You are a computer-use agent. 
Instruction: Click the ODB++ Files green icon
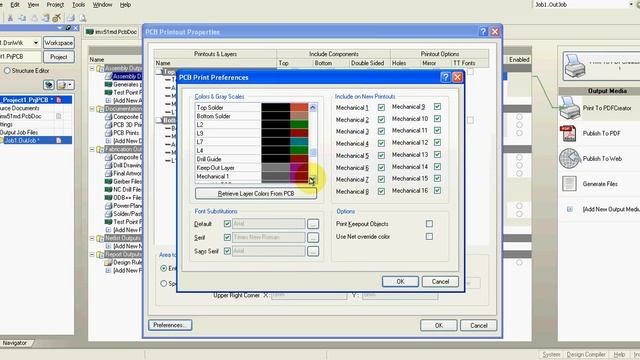click(108, 198)
